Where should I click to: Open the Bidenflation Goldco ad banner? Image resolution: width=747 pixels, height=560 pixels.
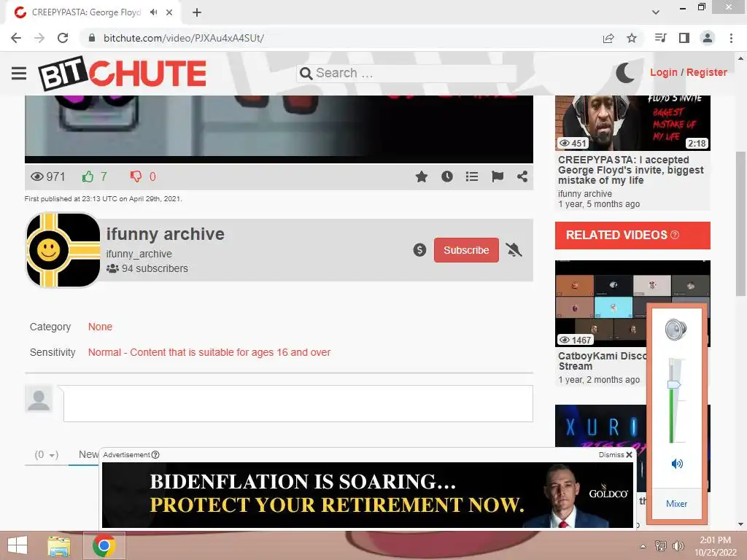tap(368, 495)
